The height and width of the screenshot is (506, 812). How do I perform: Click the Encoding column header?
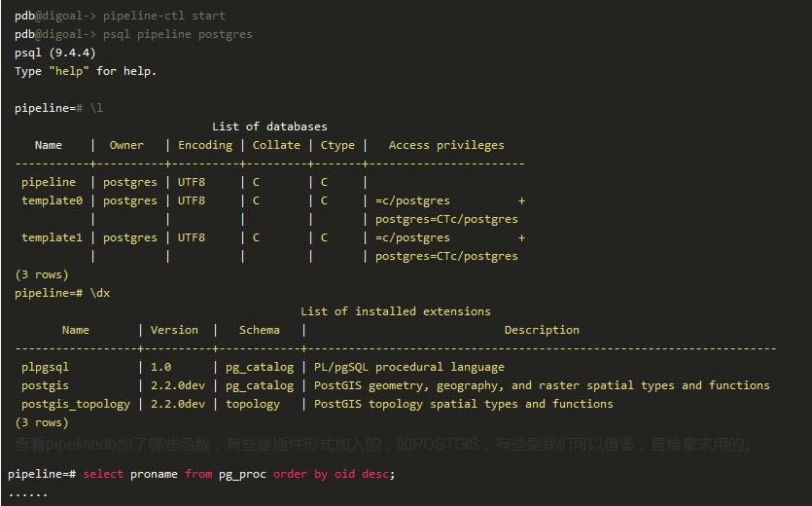(204, 145)
